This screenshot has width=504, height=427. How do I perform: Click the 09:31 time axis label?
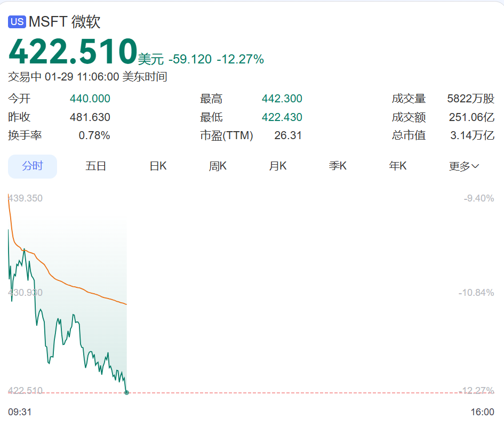pos(20,412)
